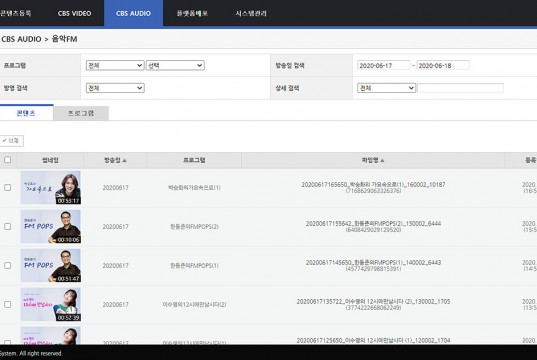This screenshot has width=537, height=360.
Task: Click the end date field 2020-06-18
Action: point(443,65)
